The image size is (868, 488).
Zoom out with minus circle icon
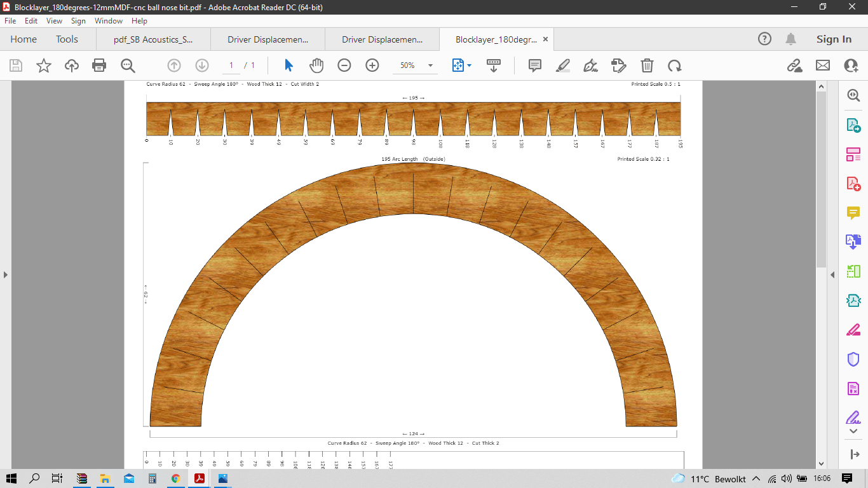[x=344, y=65]
